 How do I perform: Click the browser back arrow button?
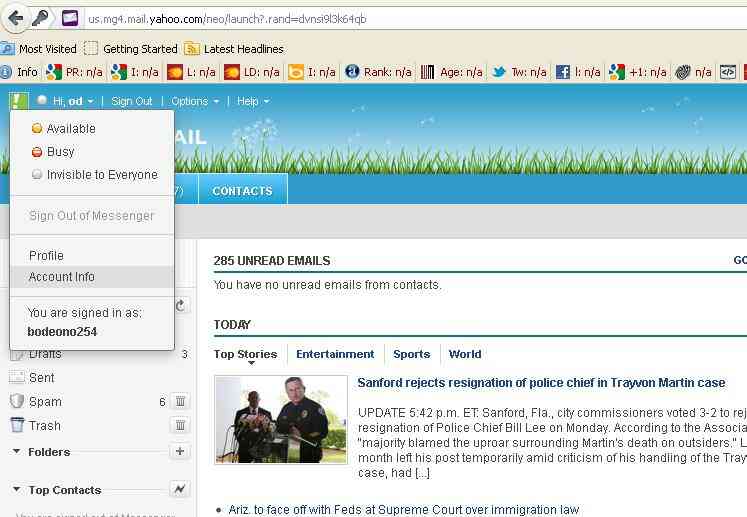[15, 17]
